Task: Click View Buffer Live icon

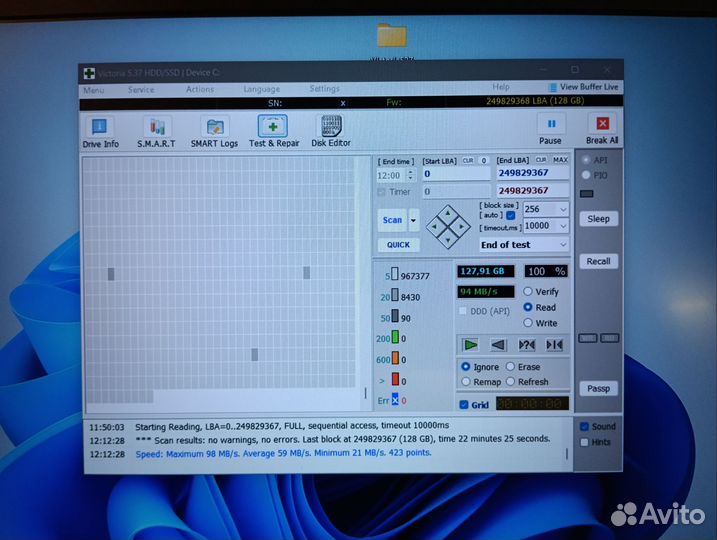Action: pos(553,87)
